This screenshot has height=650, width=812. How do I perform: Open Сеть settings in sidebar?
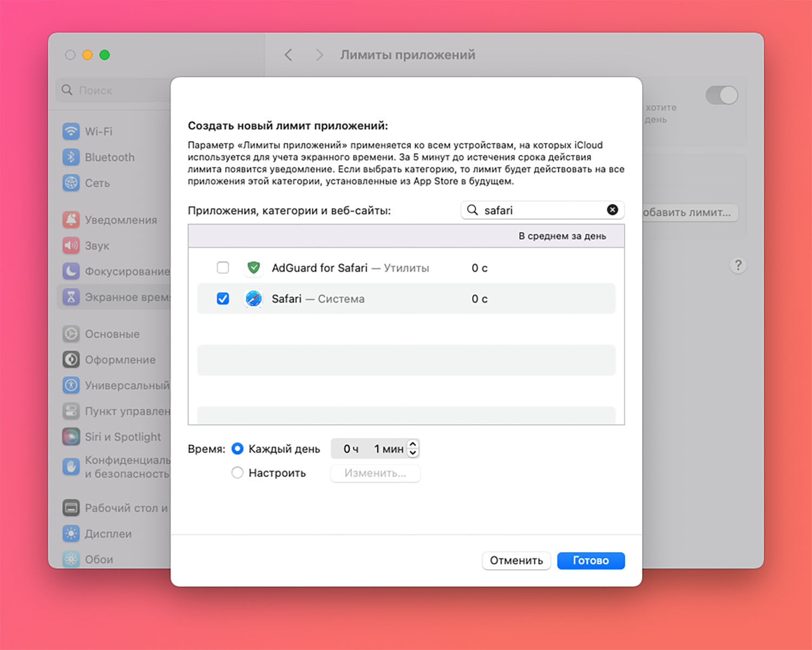97,183
